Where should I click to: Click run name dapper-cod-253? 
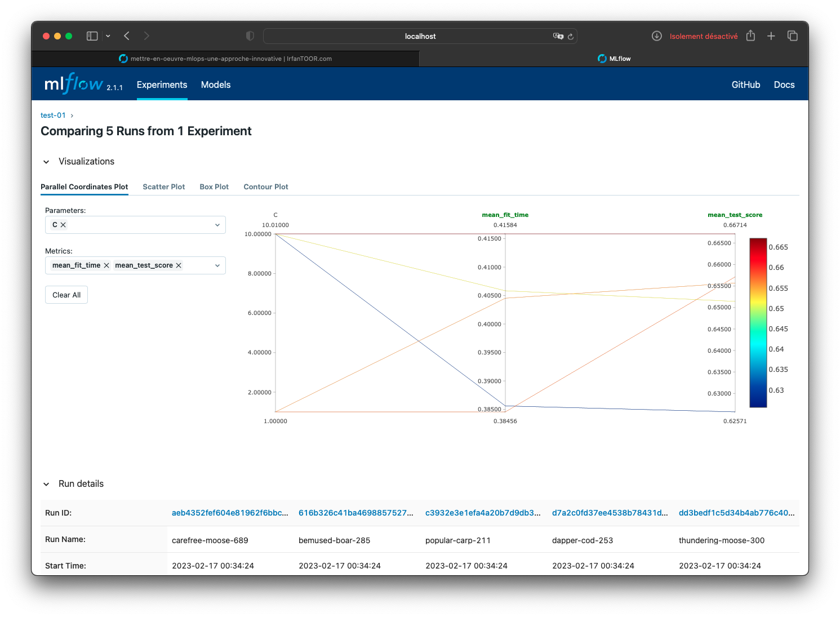click(583, 540)
